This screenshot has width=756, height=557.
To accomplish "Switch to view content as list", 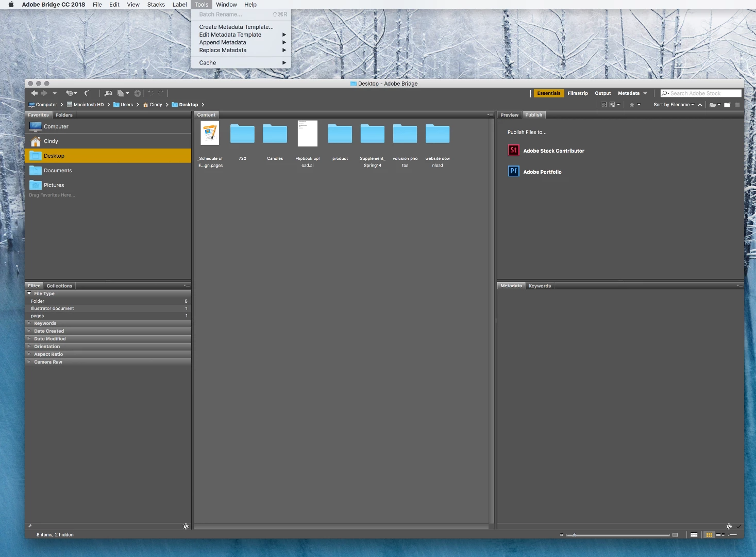I will (732, 535).
